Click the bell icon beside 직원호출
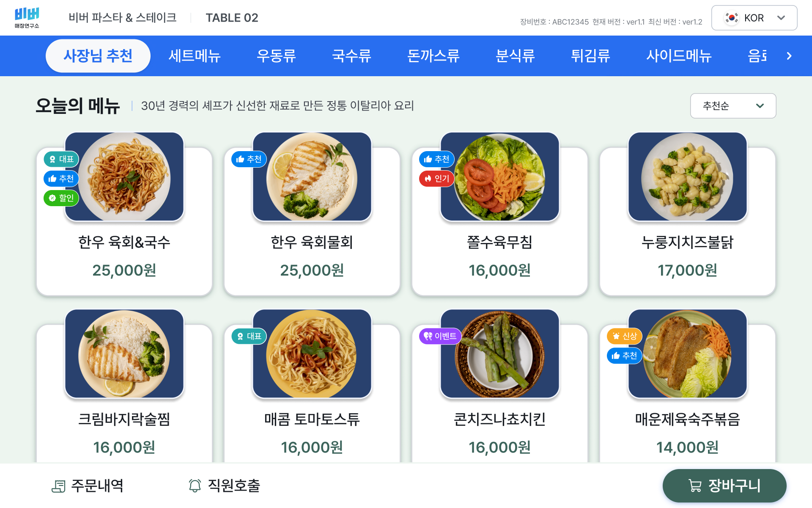This screenshot has height=508, width=812. pos(195,486)
